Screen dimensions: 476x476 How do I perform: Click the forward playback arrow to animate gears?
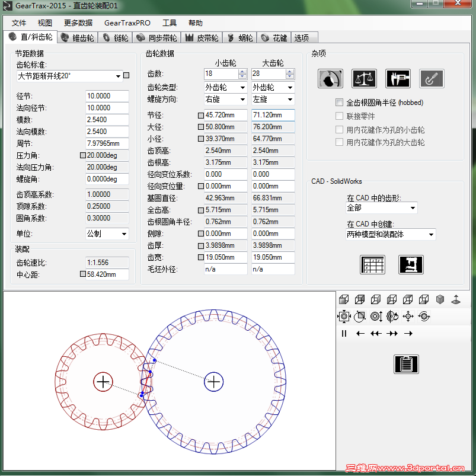click(407, 333)
